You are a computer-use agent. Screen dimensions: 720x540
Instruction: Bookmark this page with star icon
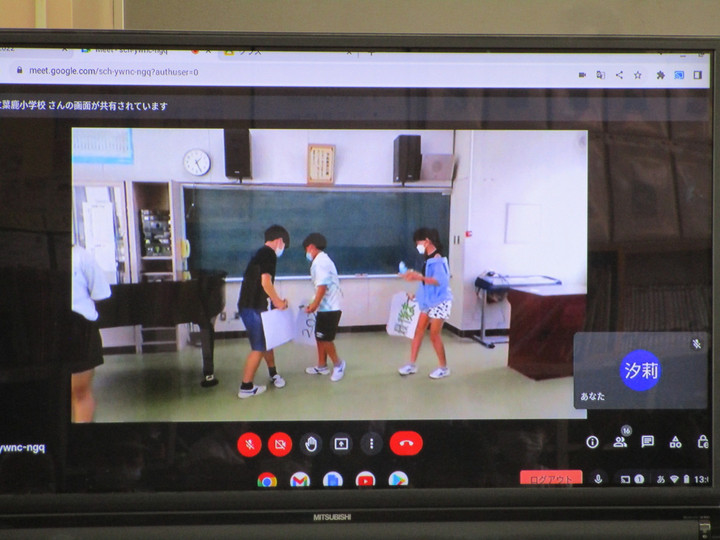tap(638, 75)
